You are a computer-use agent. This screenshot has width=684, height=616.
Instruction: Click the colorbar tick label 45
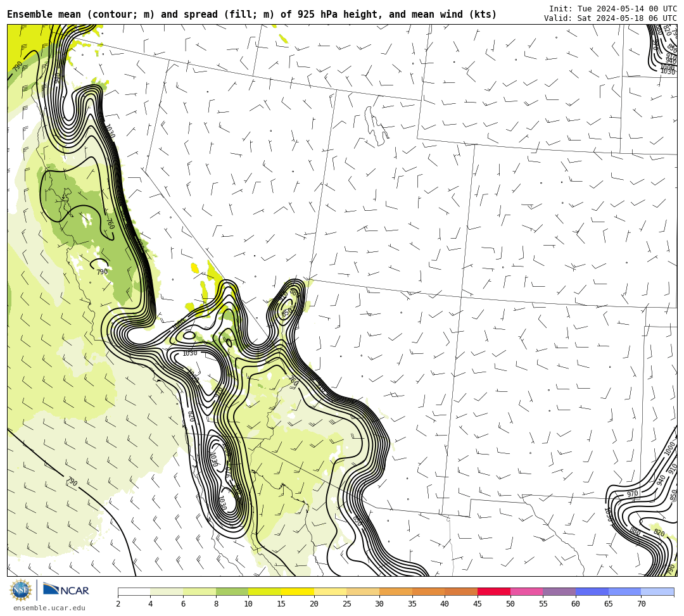pos(478,604)
